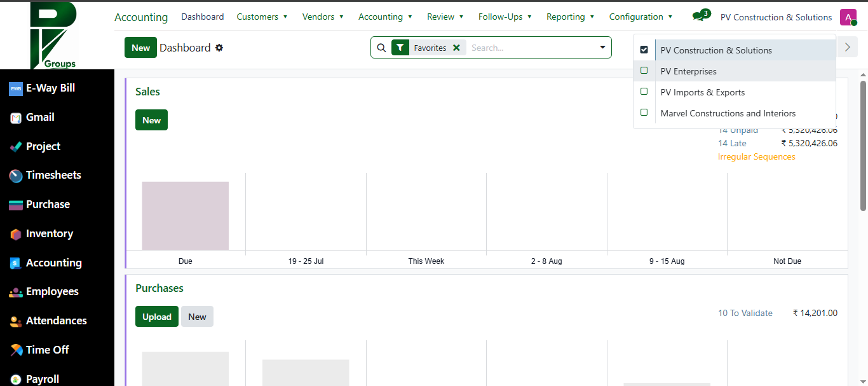Open the Payroll app icon
This screenshot has width=868, height=386.
pos(16,379)
